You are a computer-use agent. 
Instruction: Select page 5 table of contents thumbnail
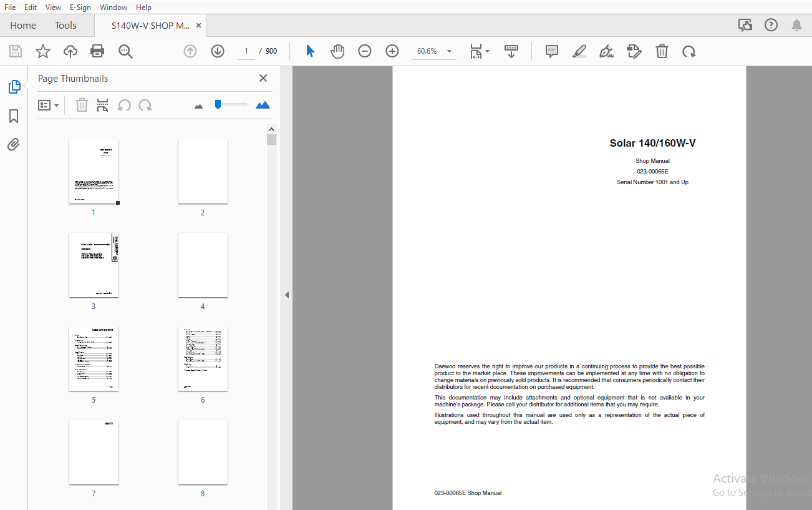tap(94, 359)
